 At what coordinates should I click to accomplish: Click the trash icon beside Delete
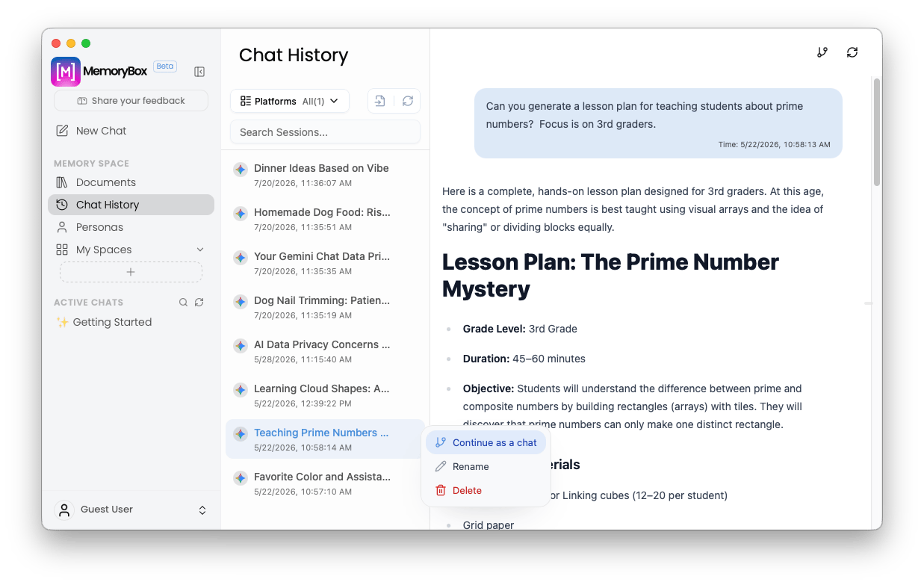[441, 490]
